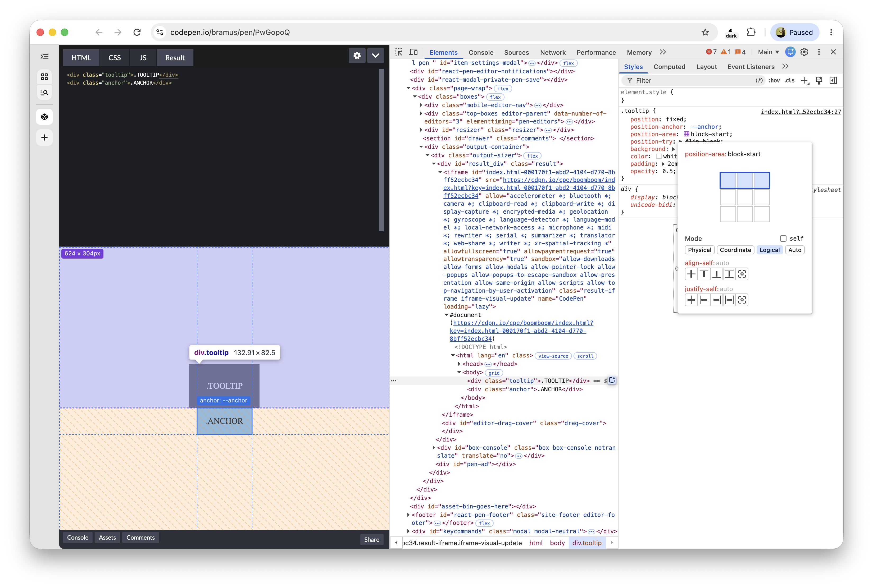Click the Share button in CodePen footer
The width and height of the screenshot is (873, 588).
coord(371,540)
